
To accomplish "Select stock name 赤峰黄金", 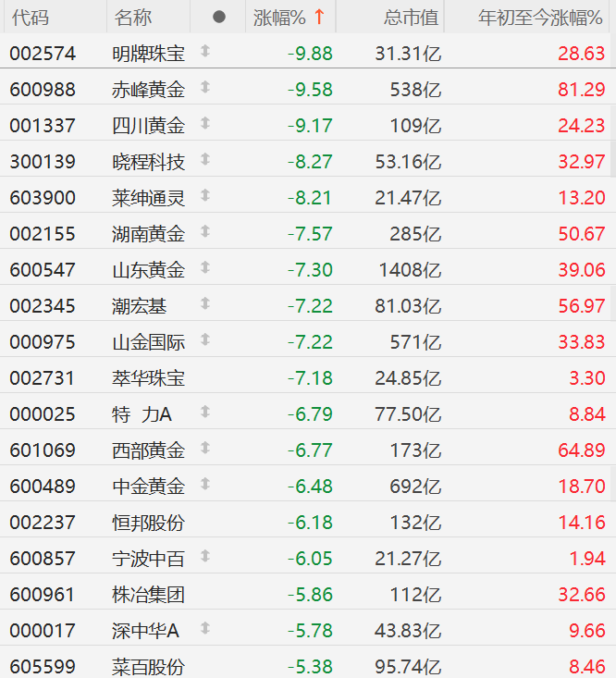I will pyautogui.click(x=148, y=90).
